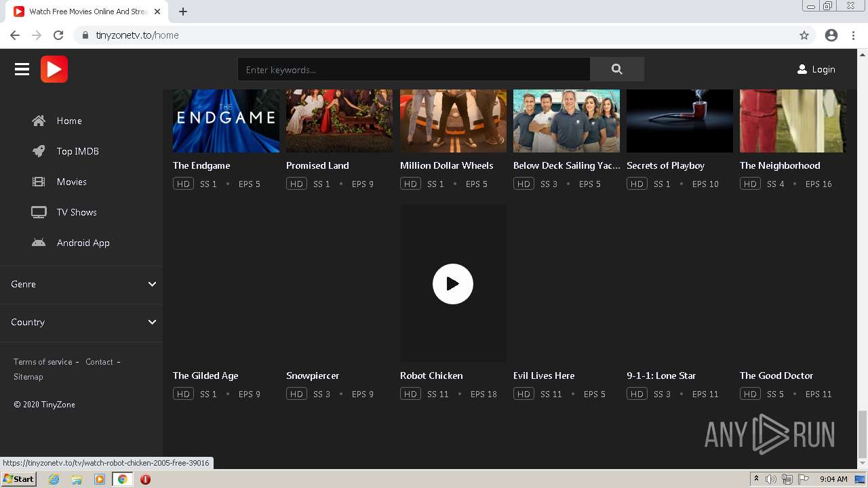Open 9-1-1: Lone Star title
Viewport: 868px width, 488px height.
pyautogui.click(x=661, y=375)
